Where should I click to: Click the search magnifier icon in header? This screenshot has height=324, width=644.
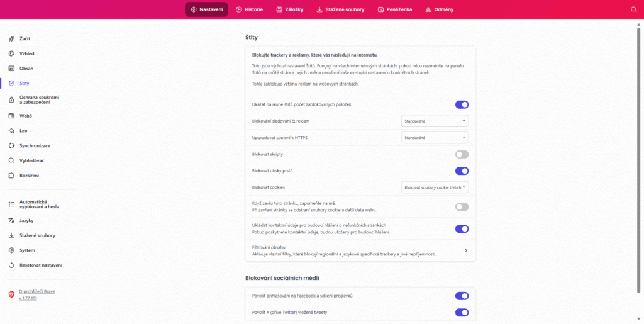[x=633, y=9]
